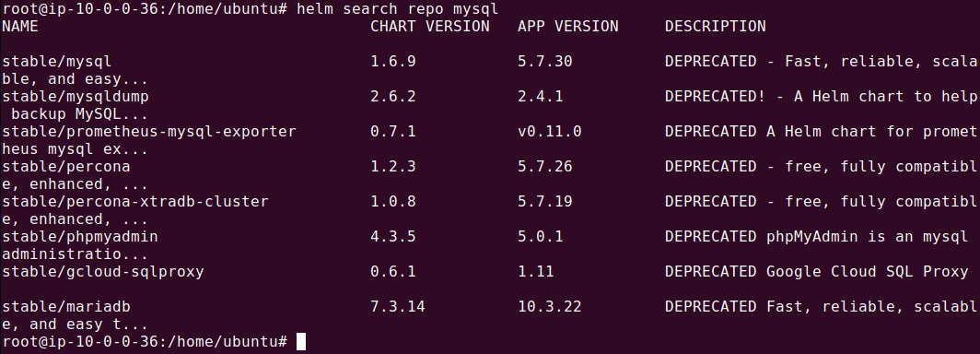
Task: Click chart version 1.2.3
Action: 393,166
